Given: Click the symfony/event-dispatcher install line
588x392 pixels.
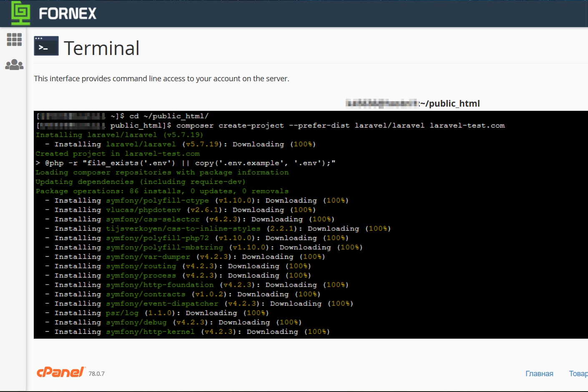Looking at the screenshot, I should coord(199,303).
